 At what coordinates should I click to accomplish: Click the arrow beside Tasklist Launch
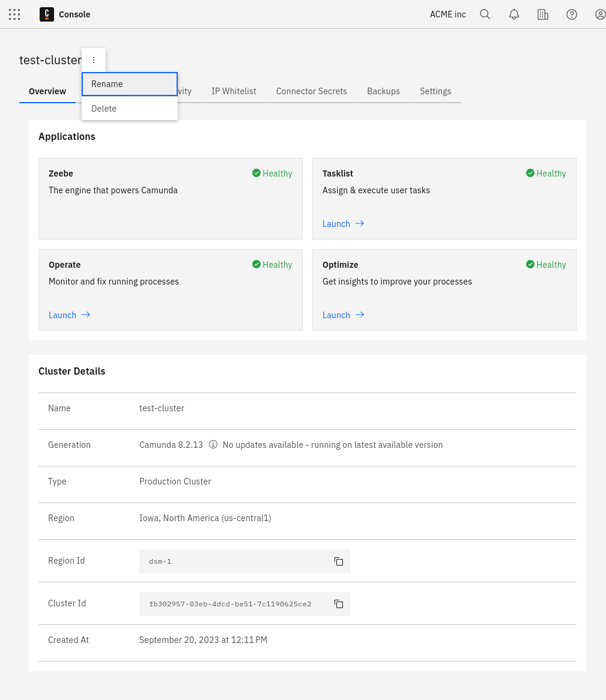(360, 223)
